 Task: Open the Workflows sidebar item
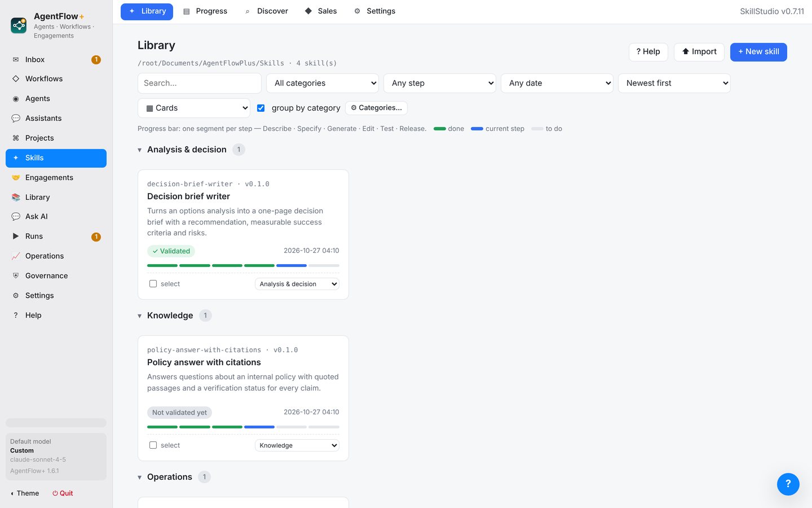(x=56, y=79)
